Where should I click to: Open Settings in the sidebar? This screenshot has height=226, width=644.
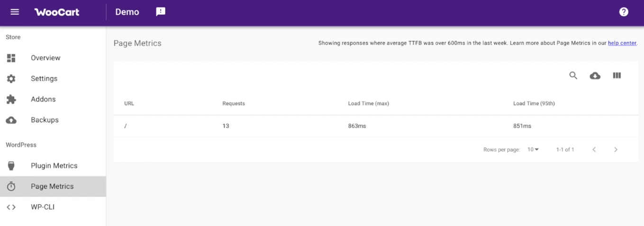point(53,79)
